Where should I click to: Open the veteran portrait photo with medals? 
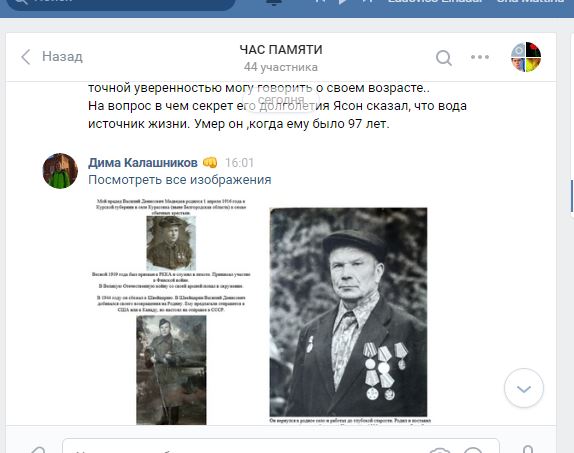tap(348, 312)
